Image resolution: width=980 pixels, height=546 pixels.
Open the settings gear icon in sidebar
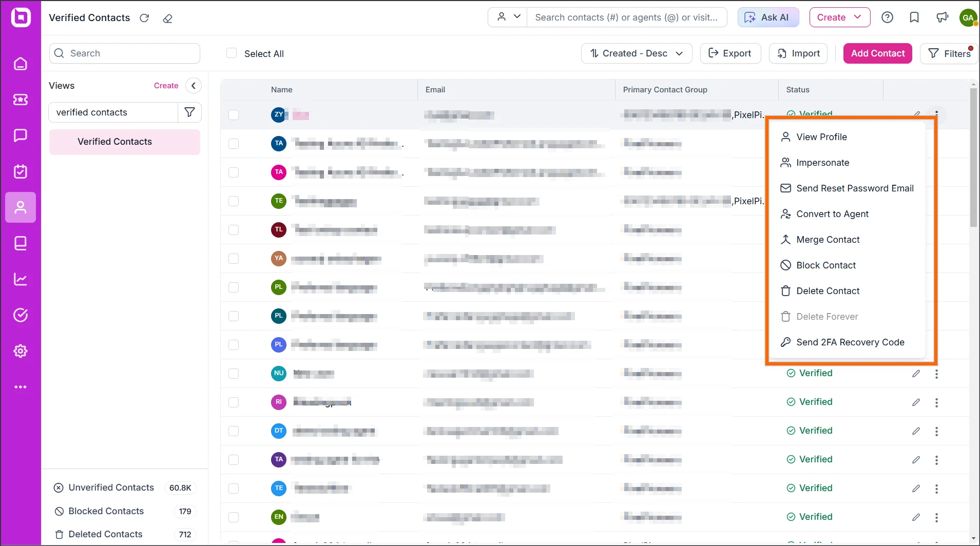pyautogui.click(x=21, y=351)
